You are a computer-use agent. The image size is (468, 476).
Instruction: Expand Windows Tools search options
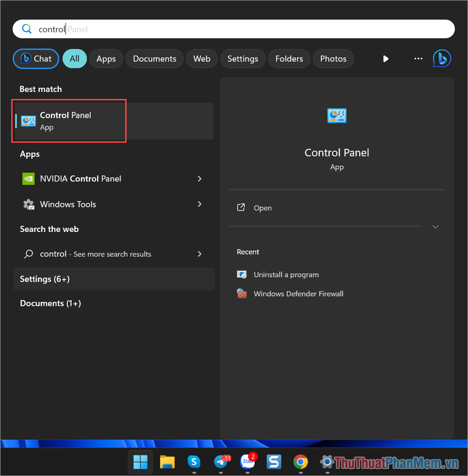pos(199,204)
